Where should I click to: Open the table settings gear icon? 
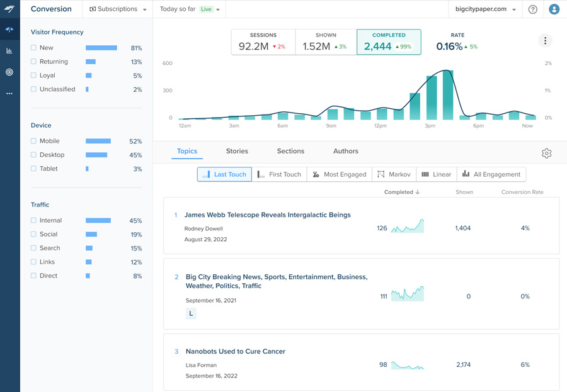click(x=546, y=153)
